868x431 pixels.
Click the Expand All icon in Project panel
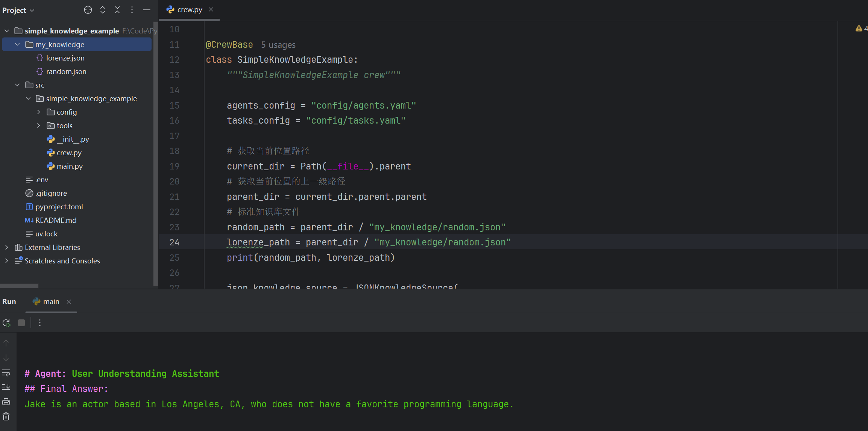click(103, 10)
